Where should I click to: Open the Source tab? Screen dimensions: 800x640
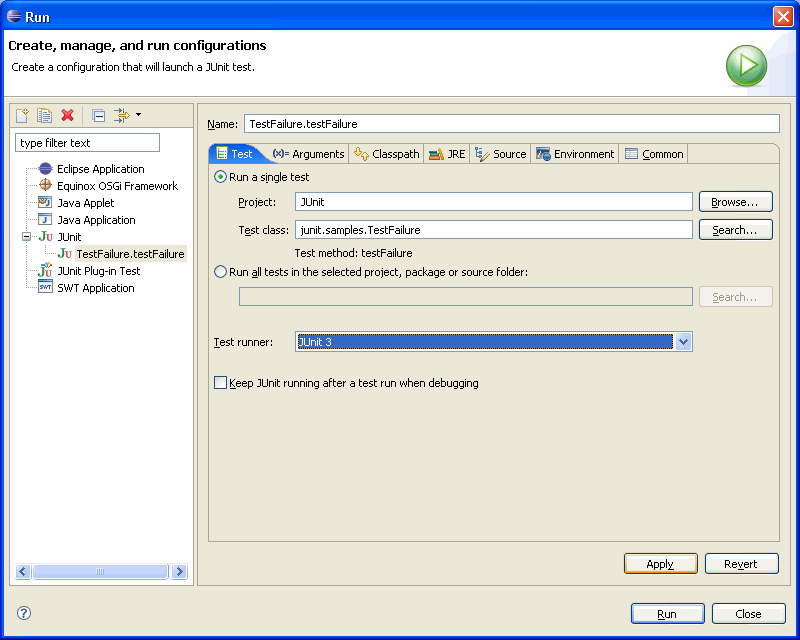pos(501,154)
